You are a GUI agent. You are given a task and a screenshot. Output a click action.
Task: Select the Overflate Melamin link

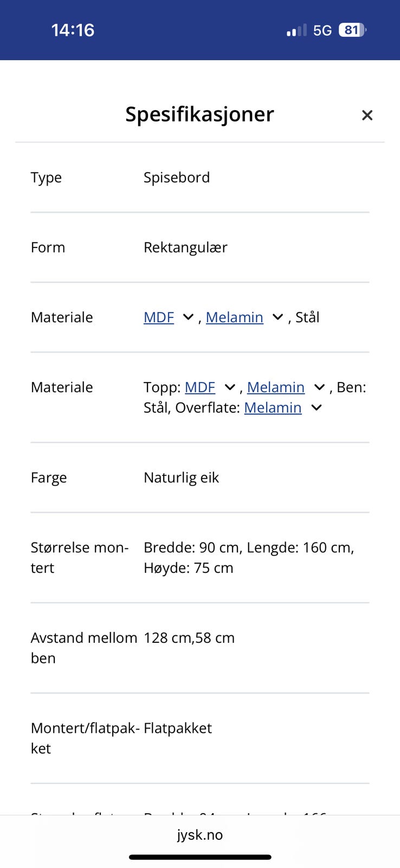(x=273, y=407)
